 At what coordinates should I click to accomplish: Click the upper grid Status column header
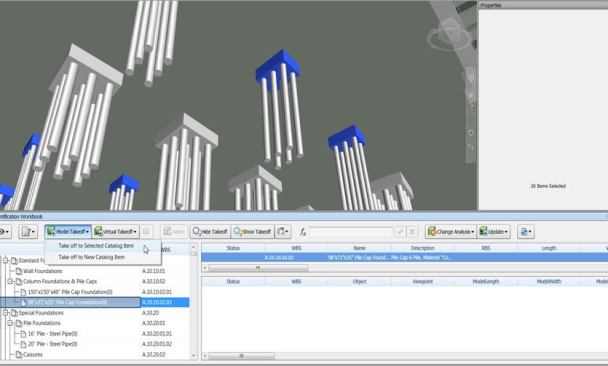click(x=233, y=248)
